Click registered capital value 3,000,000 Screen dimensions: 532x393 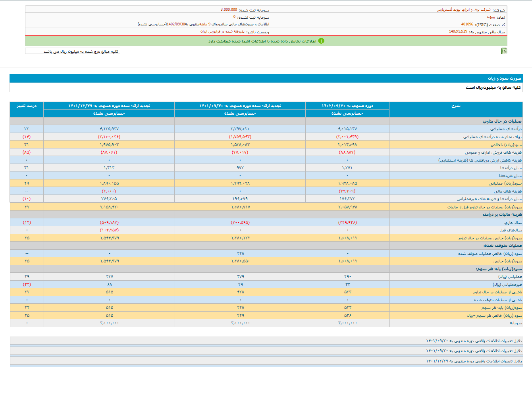229,10
